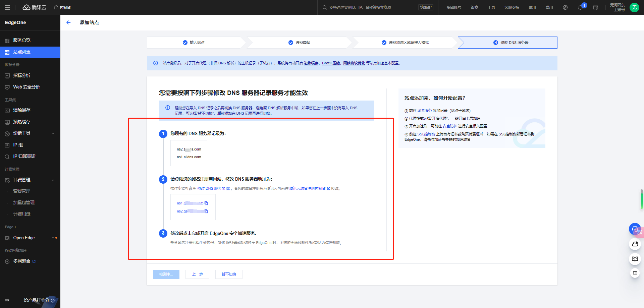The height and width of the screenshot is (308, 644).
Task: Click the 选择套餐 step
Action: tap(300, 43)
